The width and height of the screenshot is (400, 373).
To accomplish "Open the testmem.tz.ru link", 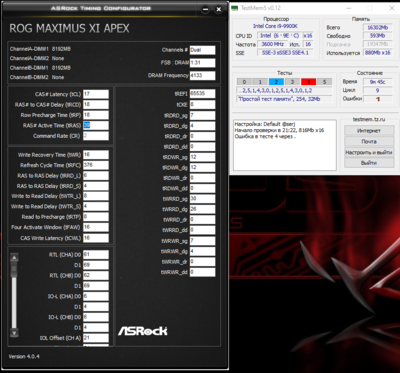I will (x=369, y=119).
